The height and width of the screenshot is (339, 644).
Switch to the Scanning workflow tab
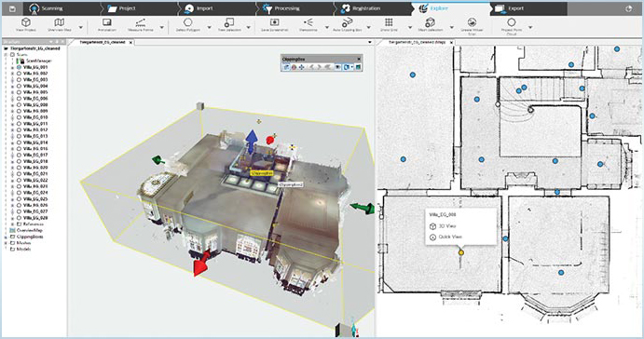[62, 8]
